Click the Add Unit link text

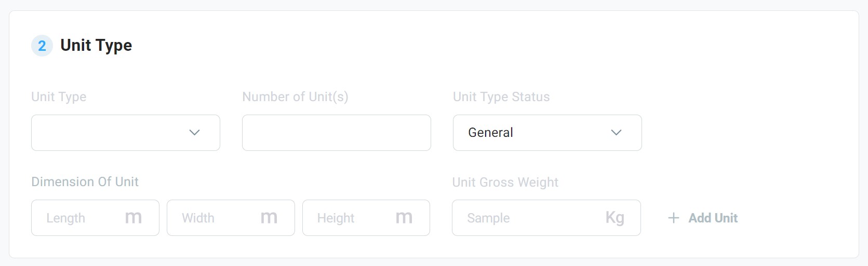click(713, 218)
